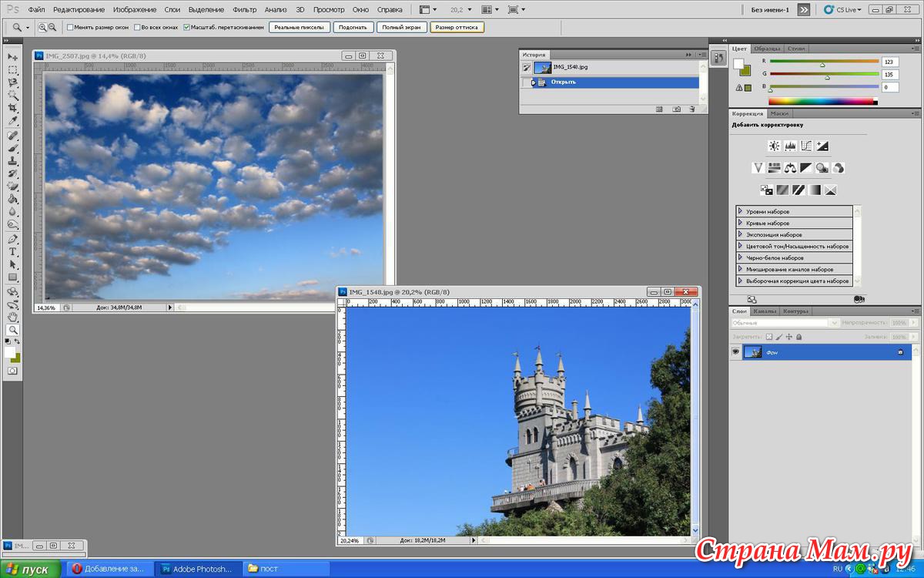The height and width of the screenshot is (578, 924).
Task: Add a Black & White adjustment icon
Action: point(806,167)
